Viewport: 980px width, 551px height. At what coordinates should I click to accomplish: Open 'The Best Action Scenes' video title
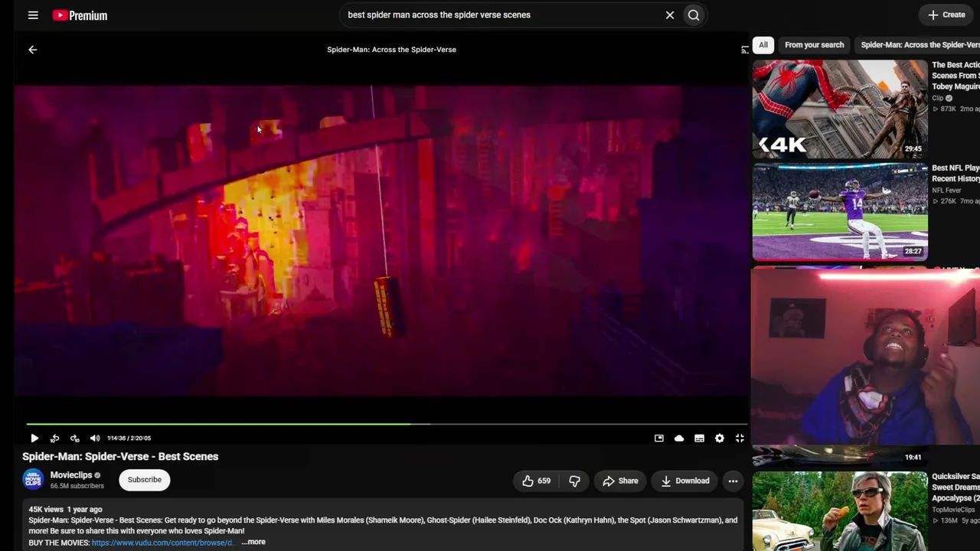pos(955,76)
